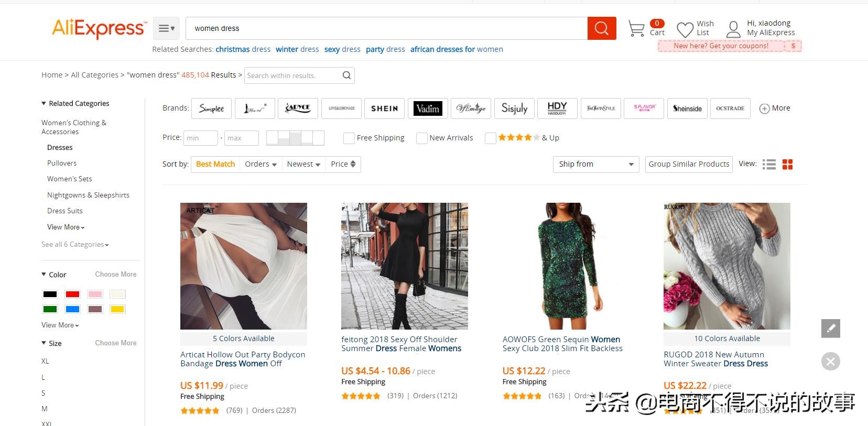Sort results by Price
Image resolution: width=868 pixels, height=426 pixels.
click(x=343, y=164)
